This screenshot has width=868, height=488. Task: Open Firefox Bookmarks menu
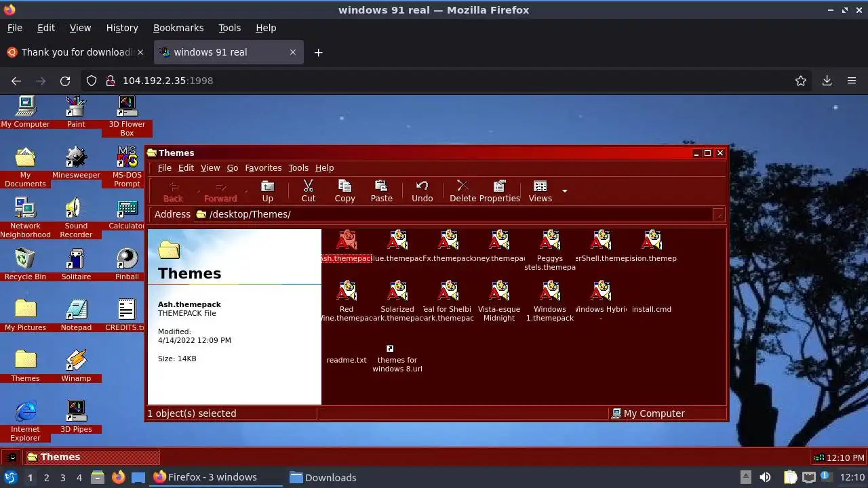[x=178, y=28]
